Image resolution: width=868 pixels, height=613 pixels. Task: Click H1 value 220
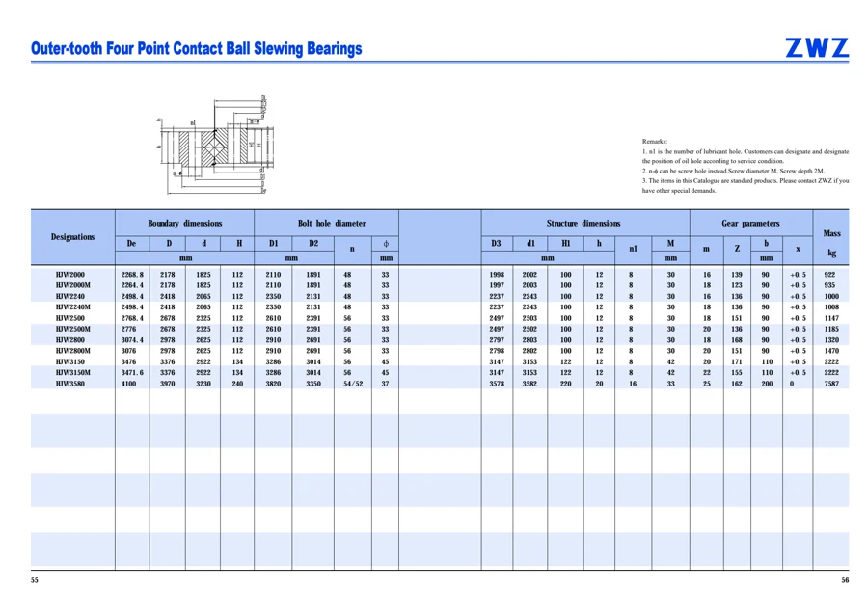[x=566, y=384]
